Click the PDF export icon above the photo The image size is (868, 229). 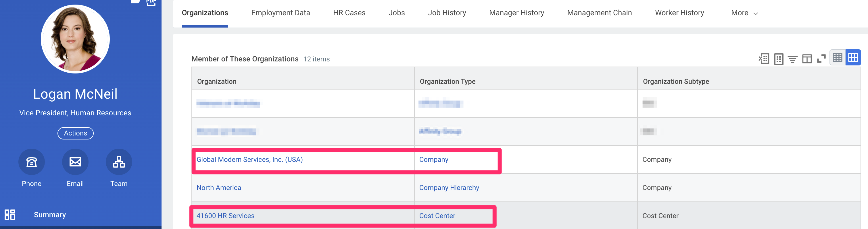point(151,3)
